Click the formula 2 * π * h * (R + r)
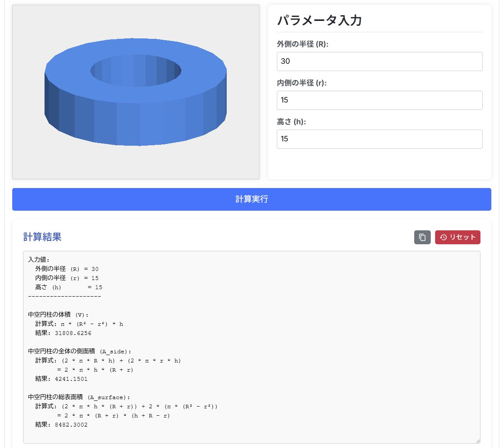 [99, 370]
